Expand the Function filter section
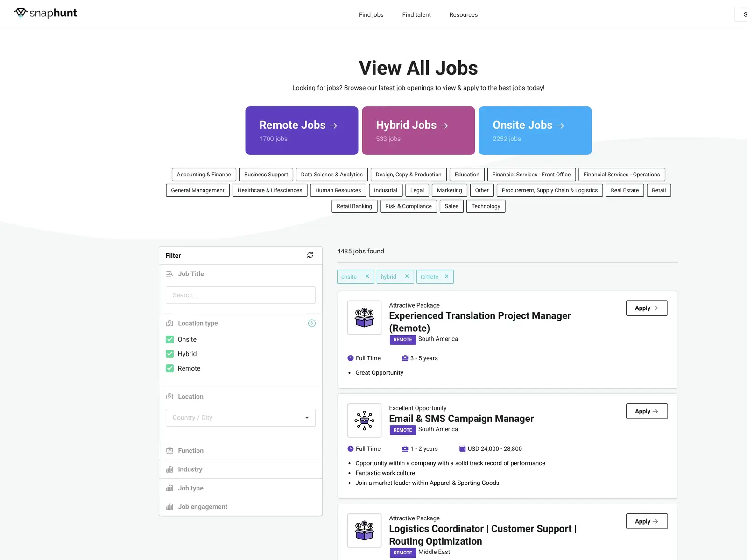Image resolution: width=747 pixels, height=560 pixels. pyautogui.click(x=240, y=451)
